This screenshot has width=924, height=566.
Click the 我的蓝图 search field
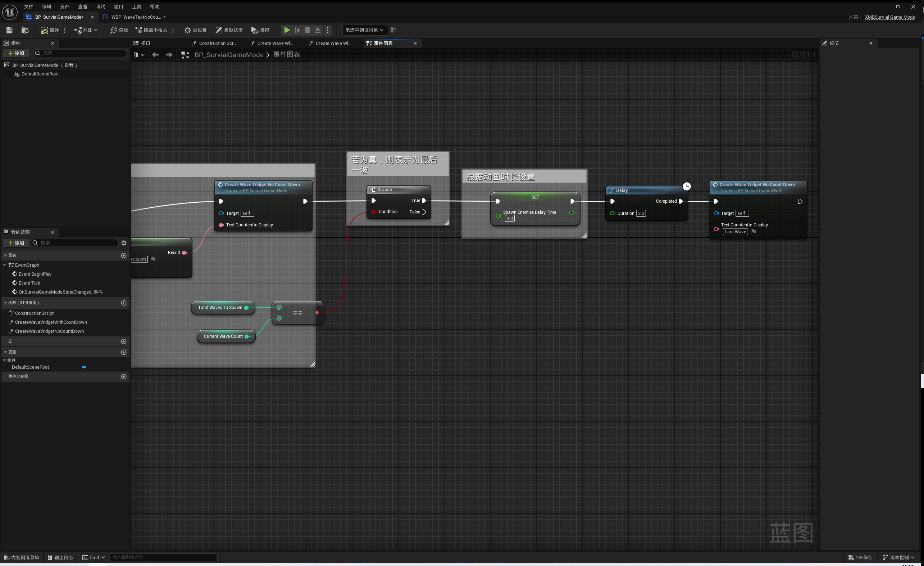coord(74,243)
